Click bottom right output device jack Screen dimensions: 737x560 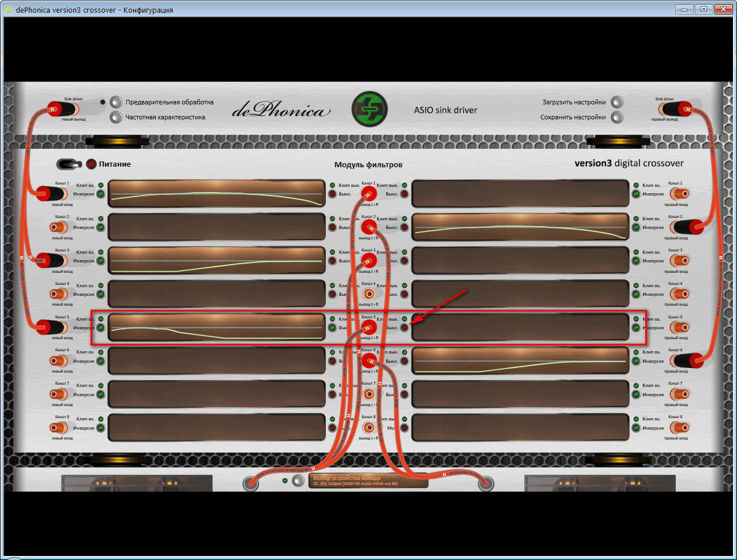click(486, 483)
